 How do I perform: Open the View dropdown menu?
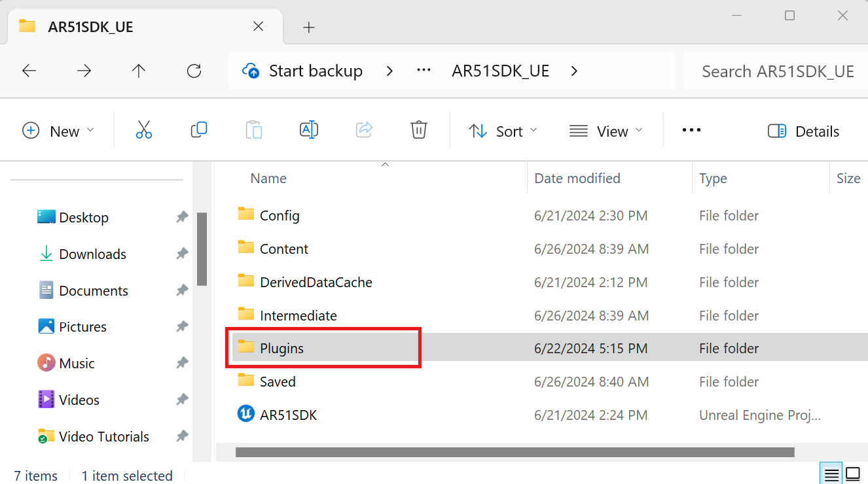[x=606, y=131]
